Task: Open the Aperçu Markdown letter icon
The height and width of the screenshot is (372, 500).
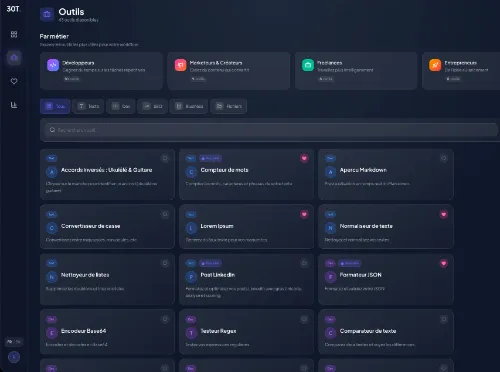Action: [330, 172]
